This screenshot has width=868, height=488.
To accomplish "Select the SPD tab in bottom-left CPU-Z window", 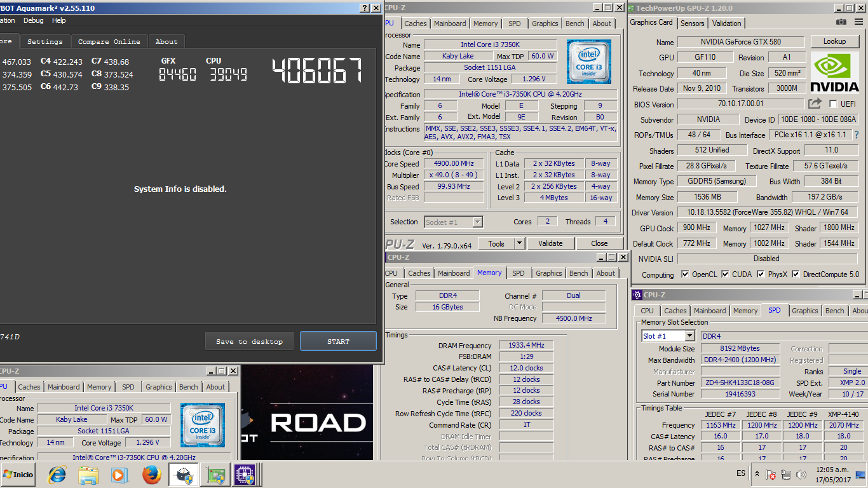I will click(128, 387).
